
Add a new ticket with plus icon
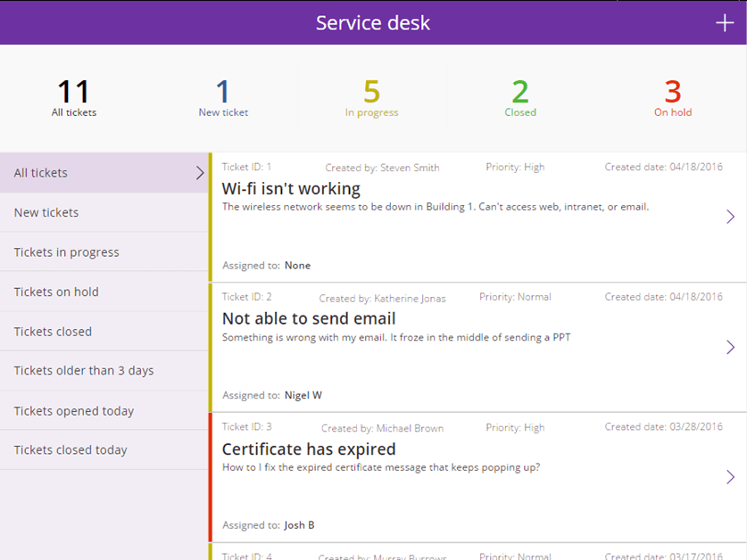725,22
